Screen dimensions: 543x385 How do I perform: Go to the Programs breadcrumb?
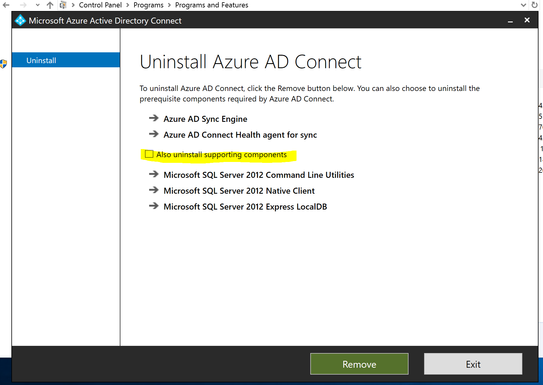[x=148, y=5]
